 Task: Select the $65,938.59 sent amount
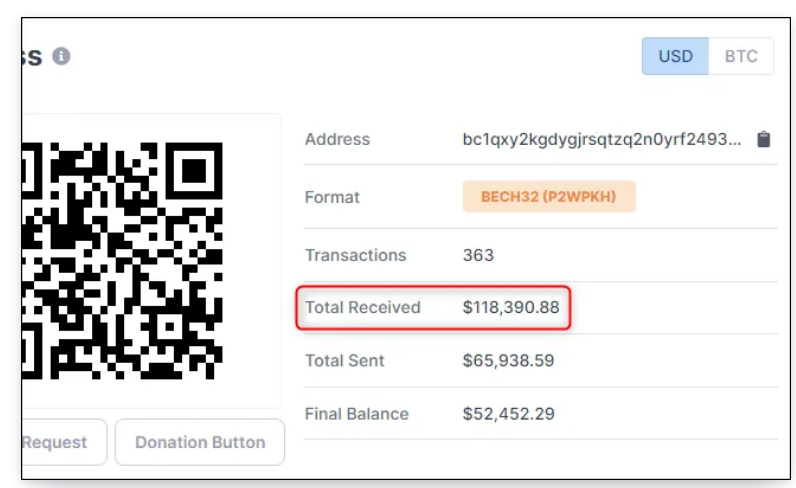[507, 361]
